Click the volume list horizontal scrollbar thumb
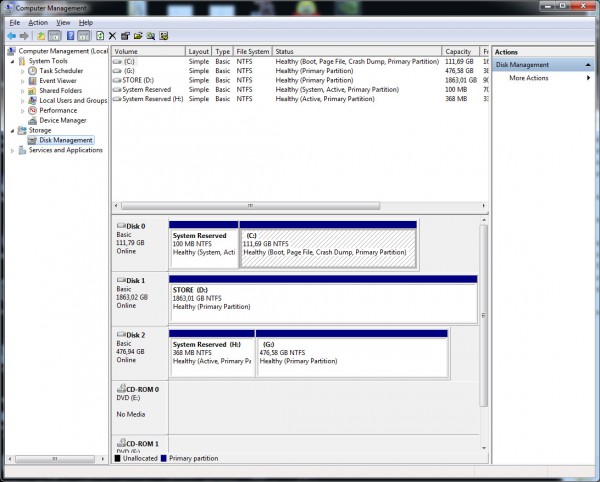 251,206
